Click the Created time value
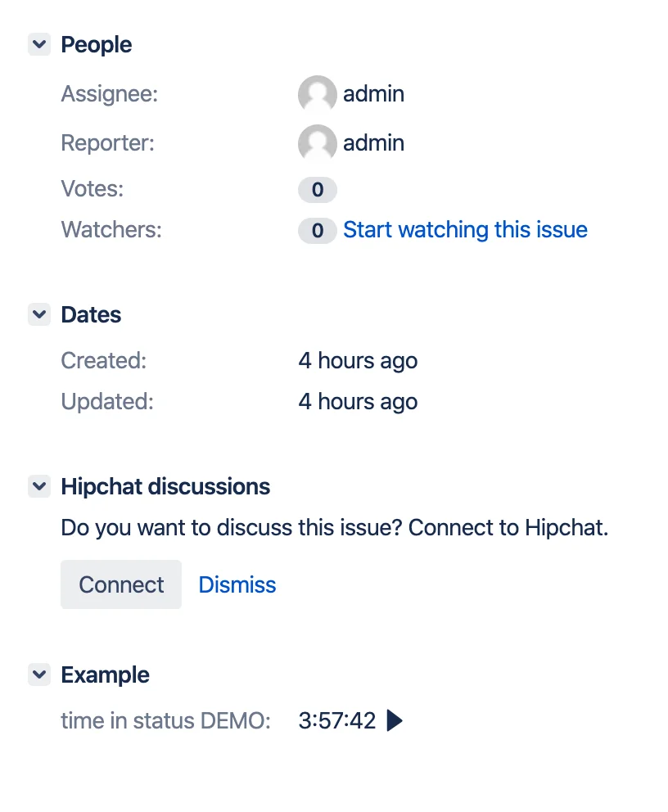Screen dimensions: 668x812 [358, 361]
